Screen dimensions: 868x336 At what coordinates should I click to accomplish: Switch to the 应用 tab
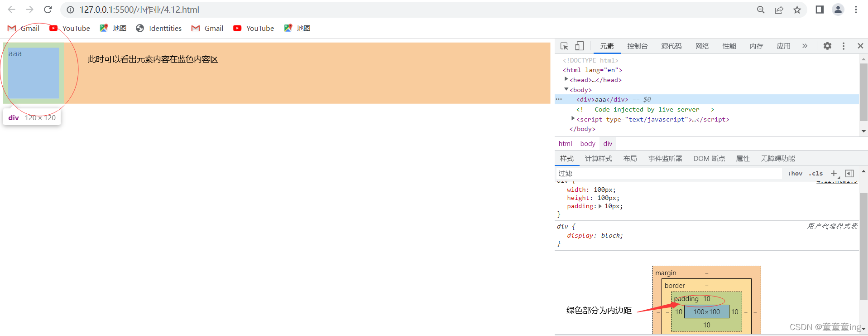(x=784, y=46)
